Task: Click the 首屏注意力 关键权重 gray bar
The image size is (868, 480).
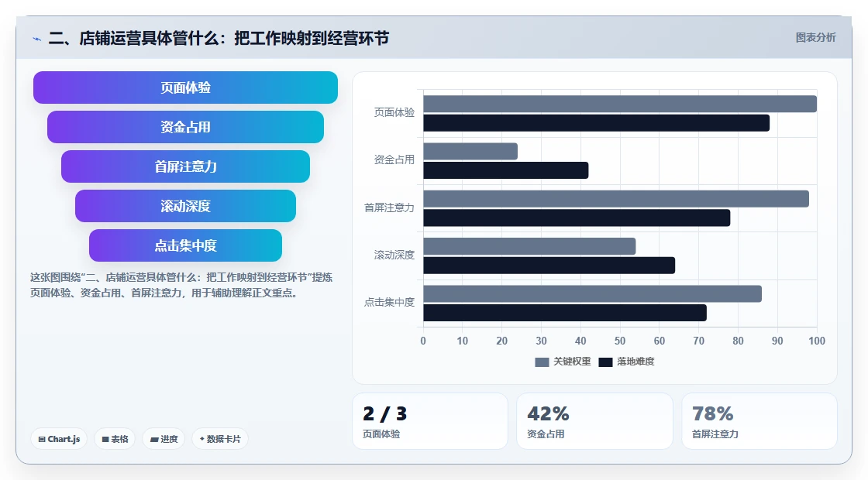Action: [616, 199]
